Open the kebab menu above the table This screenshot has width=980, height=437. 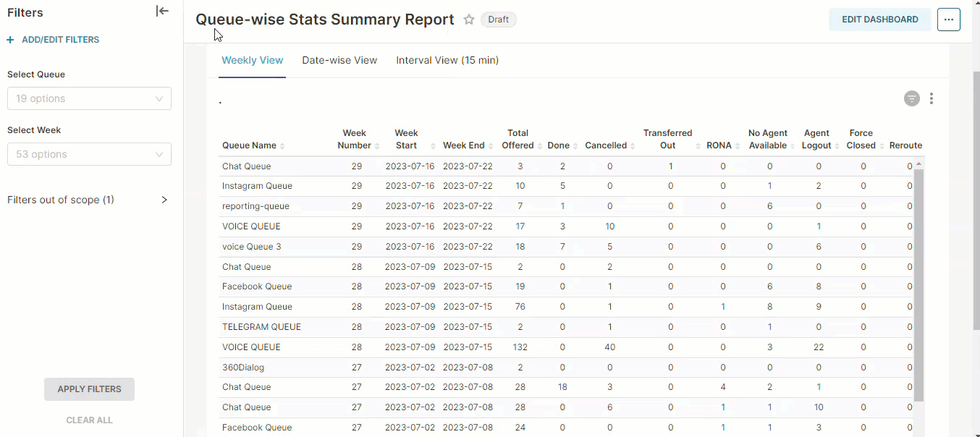tap(932, 98)
